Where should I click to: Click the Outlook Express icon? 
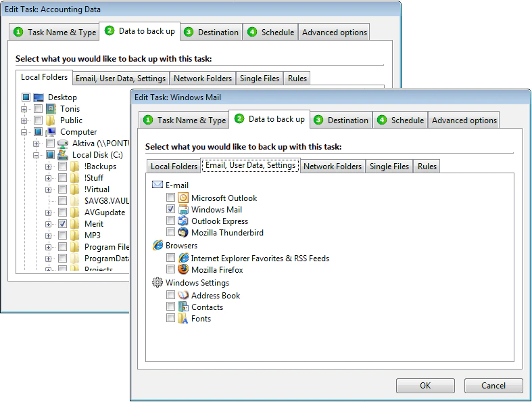pos(183,221)
